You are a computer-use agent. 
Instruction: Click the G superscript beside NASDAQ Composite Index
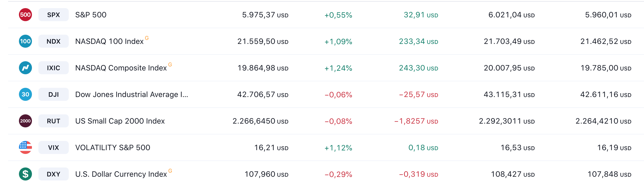(x=170, y=65)
